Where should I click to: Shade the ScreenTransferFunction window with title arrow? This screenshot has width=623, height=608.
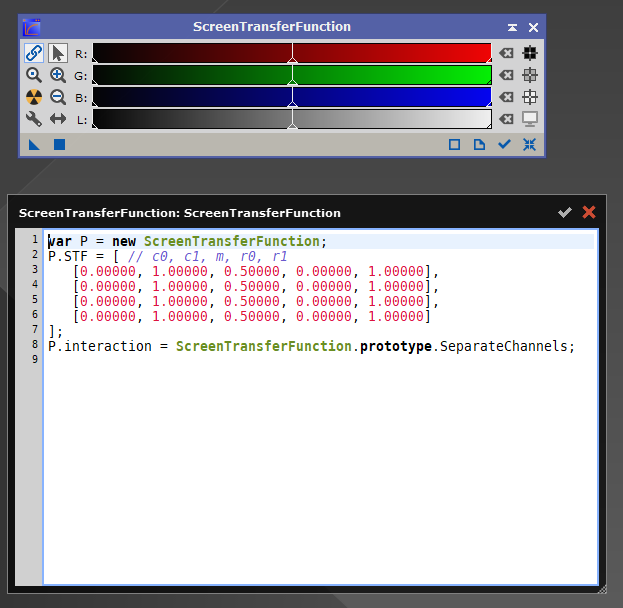512,27
